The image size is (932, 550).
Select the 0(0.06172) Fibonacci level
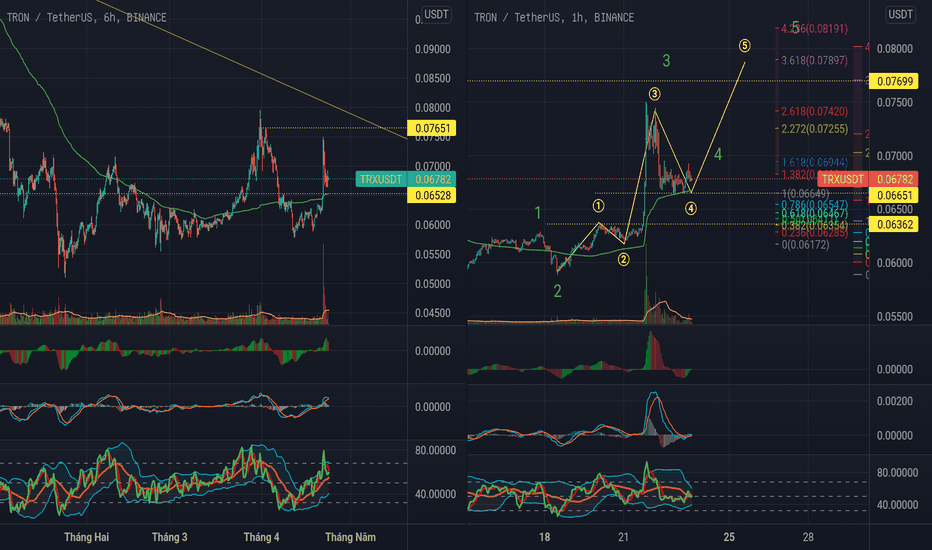[x=805, y=244]
